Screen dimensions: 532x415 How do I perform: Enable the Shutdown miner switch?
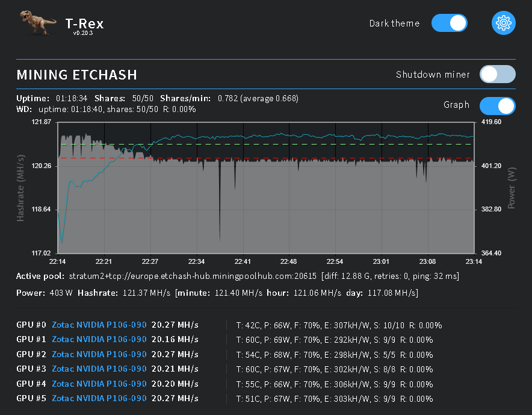pos(497,74)
